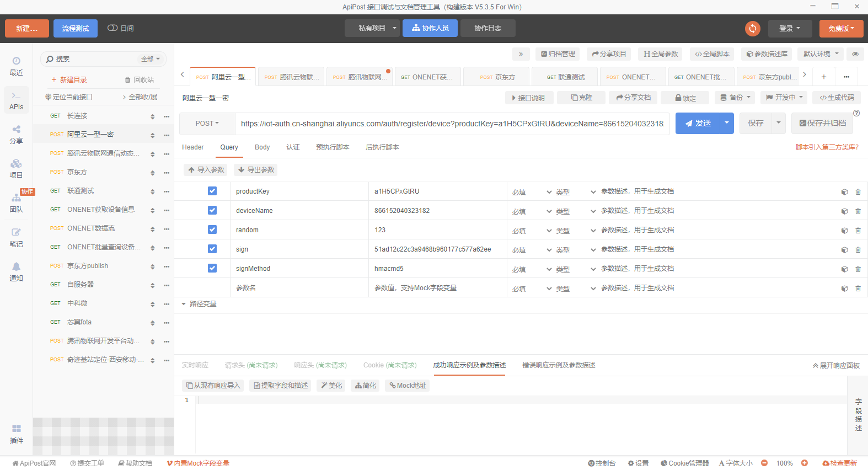The width and height of the screenshot is (868, 475).
Task: Uncheck the productKey parameter checkbox
Action: coord(212,191)
